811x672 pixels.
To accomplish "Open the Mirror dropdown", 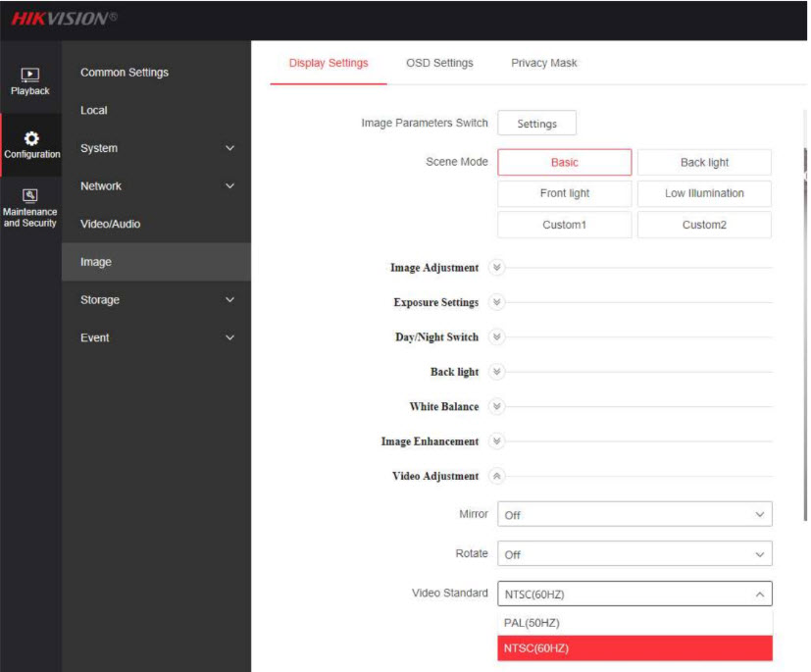I will pos(634,514).
